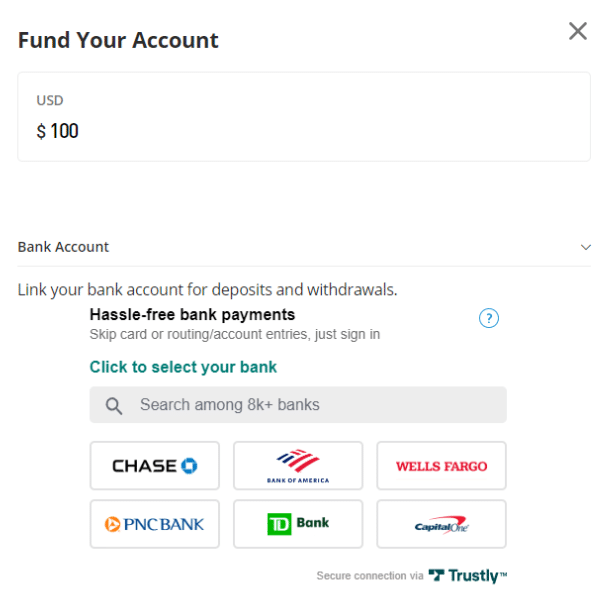Image resolution: width=610 pixels, height=615 pixels.
Task: Click the 'Link your bank account' description
Action: point(207,290)
